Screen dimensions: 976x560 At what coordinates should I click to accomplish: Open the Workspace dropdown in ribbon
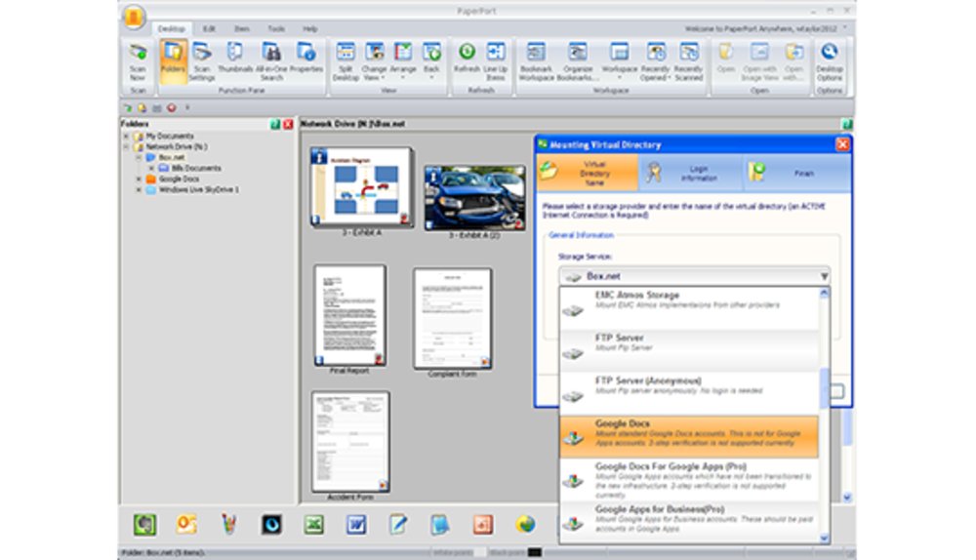(620, 61)
